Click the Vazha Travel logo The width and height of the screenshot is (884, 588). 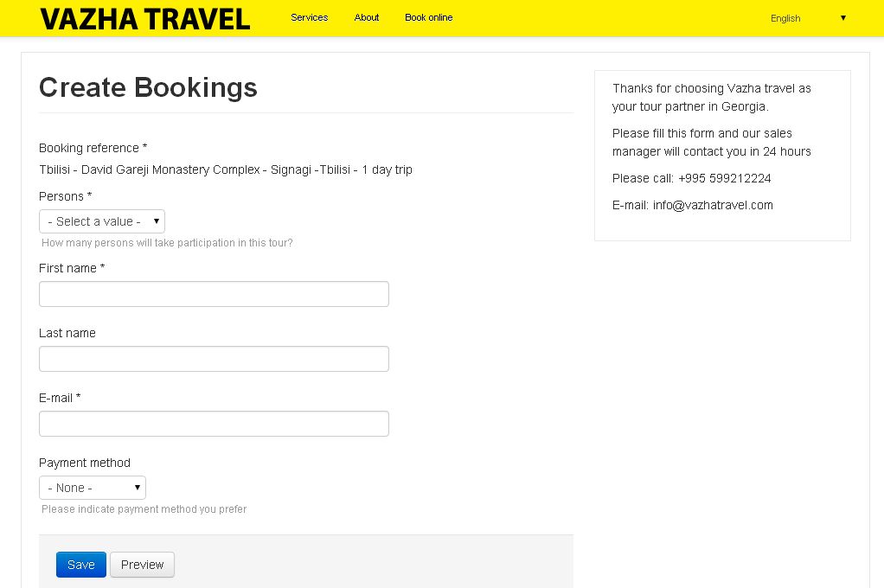145,19
